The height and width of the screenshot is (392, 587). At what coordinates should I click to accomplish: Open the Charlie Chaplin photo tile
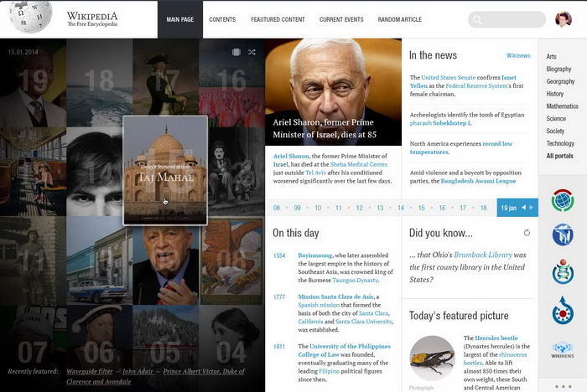point(236,172)
